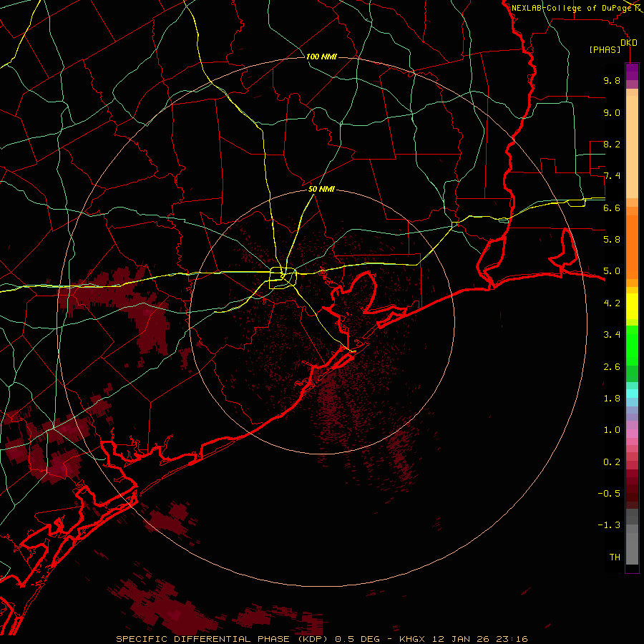This screenshot has width=644, height=644.
Task: Click the KHGX station identifier
Action: (413, 639)
